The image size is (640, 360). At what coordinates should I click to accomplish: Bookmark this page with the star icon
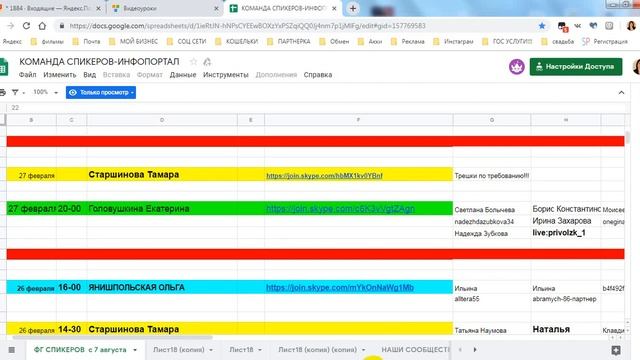pos(542,26)
